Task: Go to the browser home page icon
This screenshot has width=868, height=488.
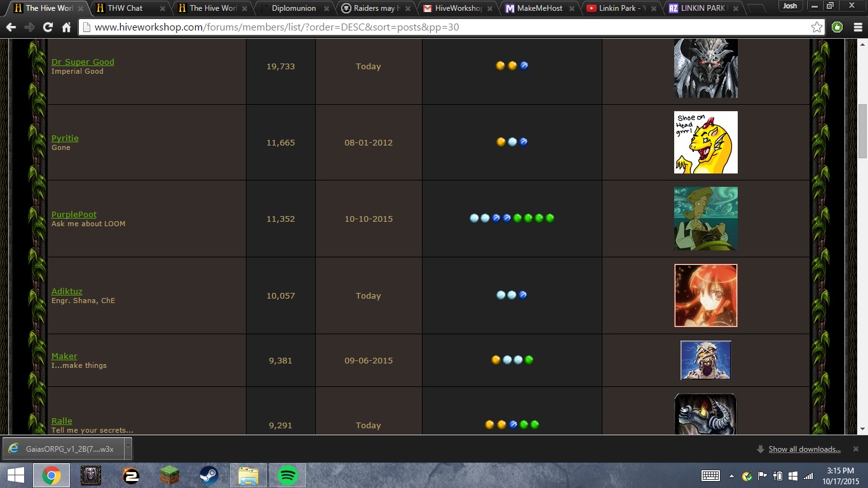Action: coord(66,27)
